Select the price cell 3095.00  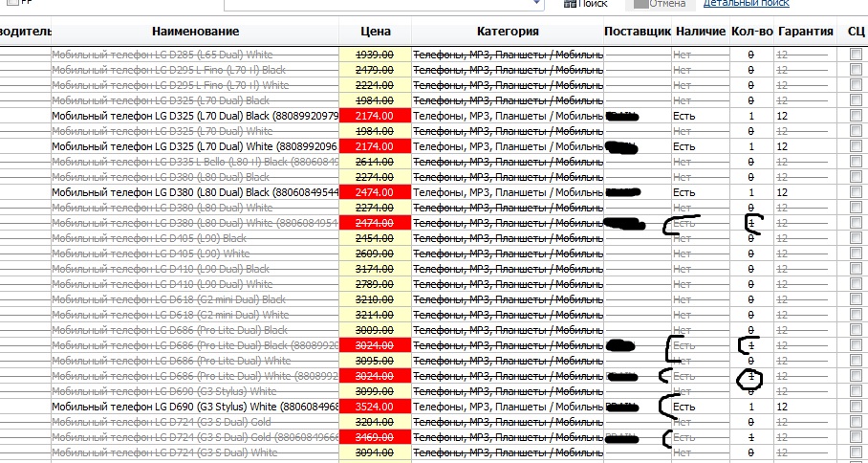(376, 360)
